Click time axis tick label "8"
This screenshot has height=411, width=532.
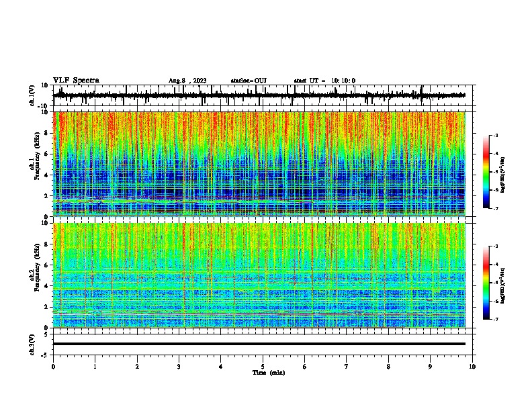[388, 367]
